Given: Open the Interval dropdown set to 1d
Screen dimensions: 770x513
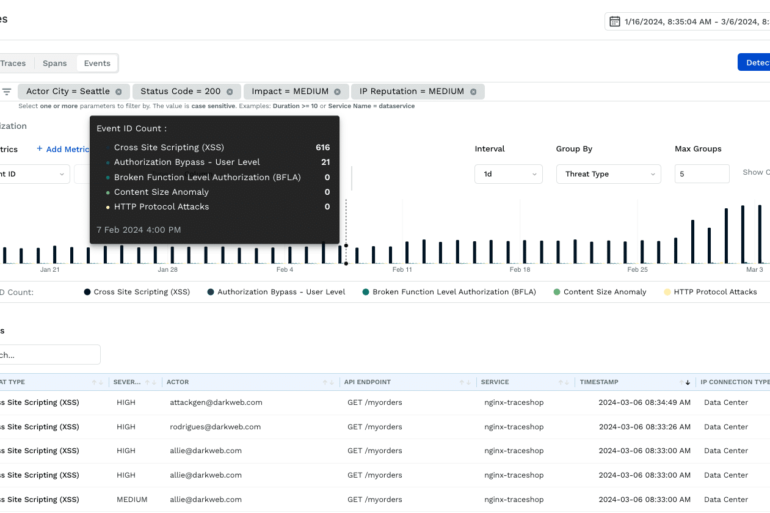Looking at the screenshot, I should click(x=507, y=173).
